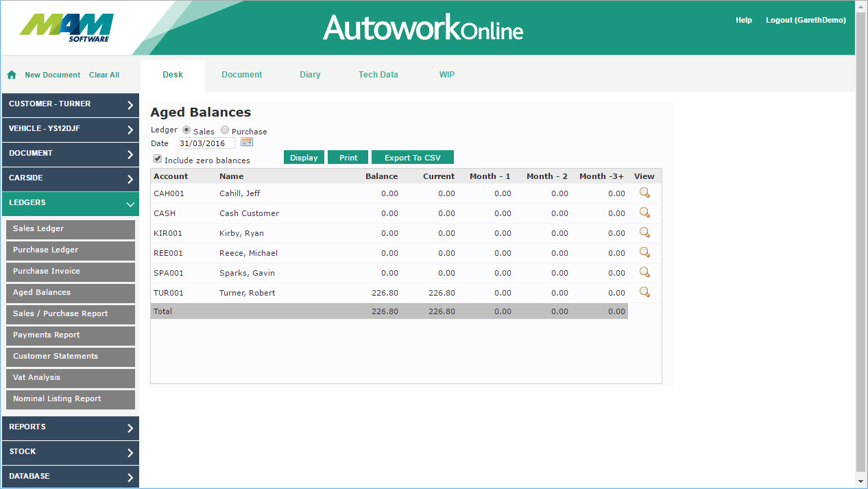This screenshot has height=489, width=868.
Task: Click the Date input field
Action: [206, 143]
